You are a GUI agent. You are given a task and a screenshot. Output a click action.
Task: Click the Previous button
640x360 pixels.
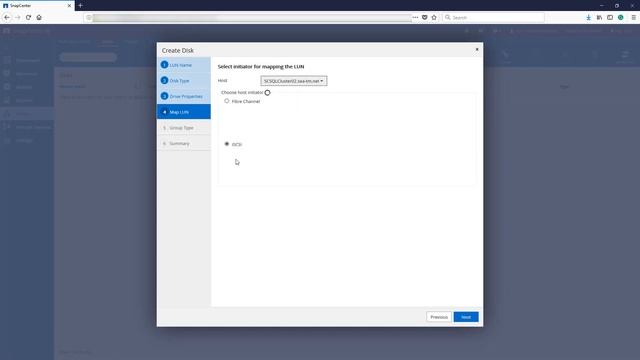pos(439,317)
